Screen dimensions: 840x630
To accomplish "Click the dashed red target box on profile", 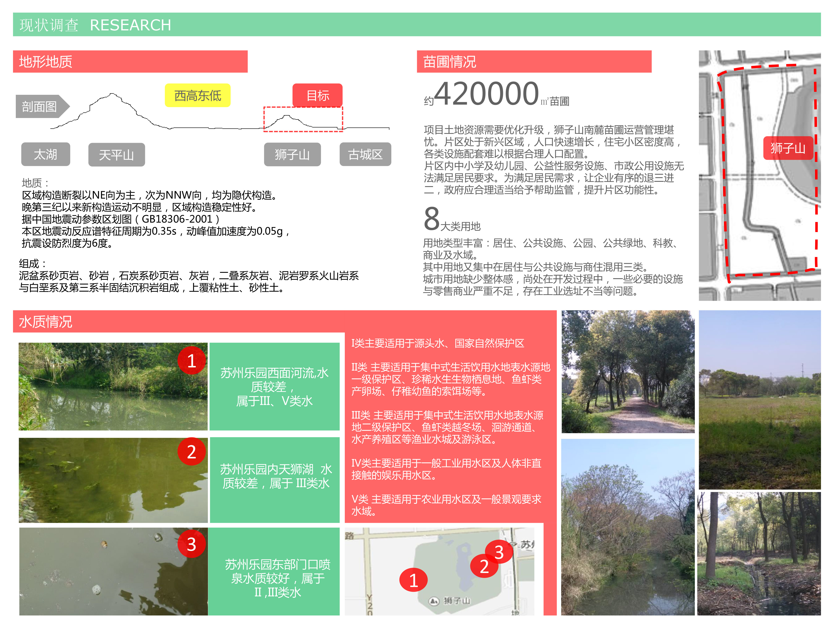I will (303, 119).
